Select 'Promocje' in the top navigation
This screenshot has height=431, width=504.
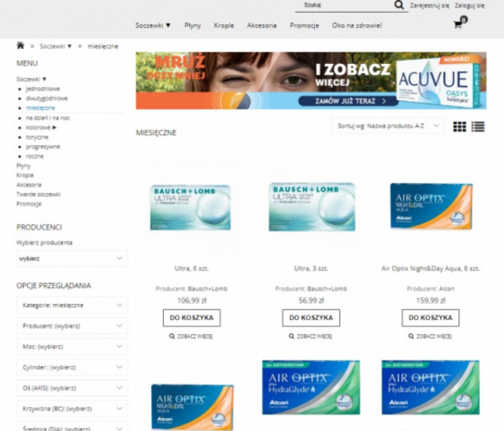click(304, 25)
